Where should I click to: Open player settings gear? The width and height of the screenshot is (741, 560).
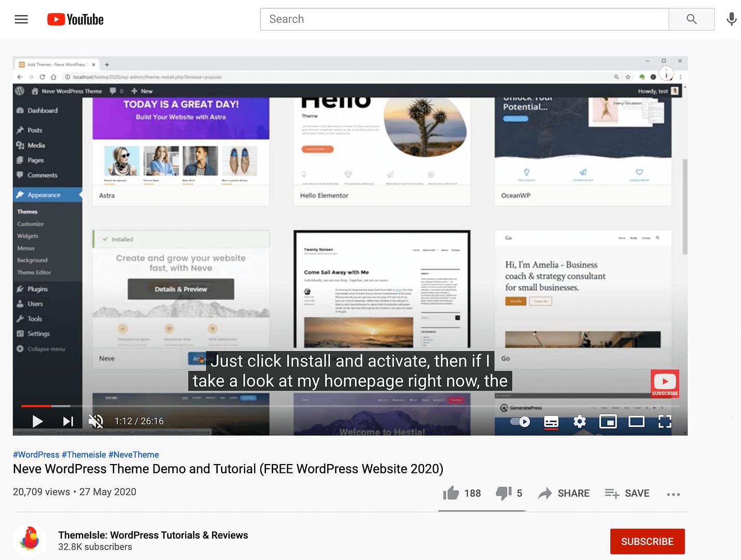(580, 422)
